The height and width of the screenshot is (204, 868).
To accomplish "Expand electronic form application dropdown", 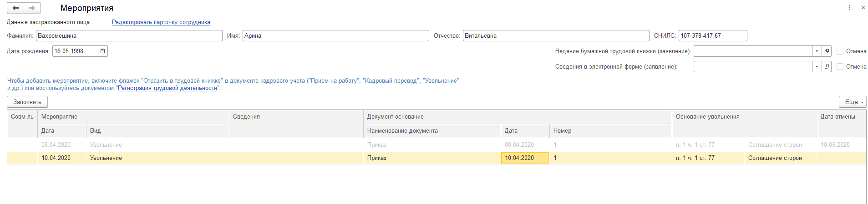I will 817,67.
